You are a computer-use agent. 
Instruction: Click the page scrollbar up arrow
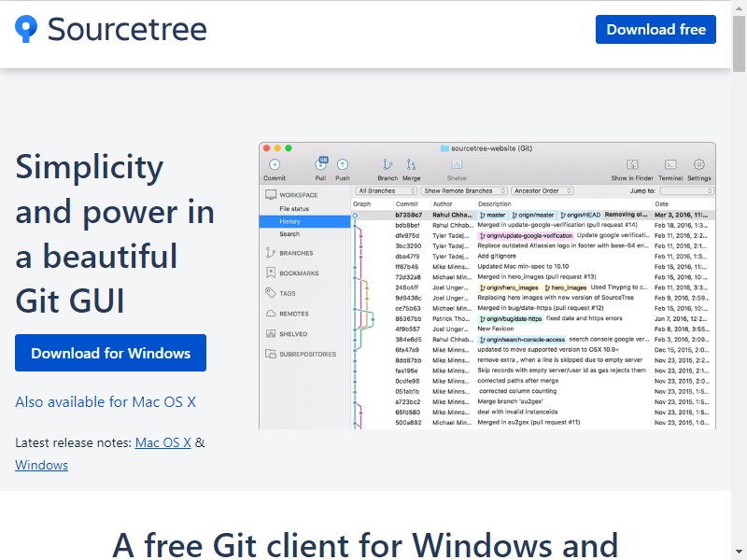pos(739,7)
